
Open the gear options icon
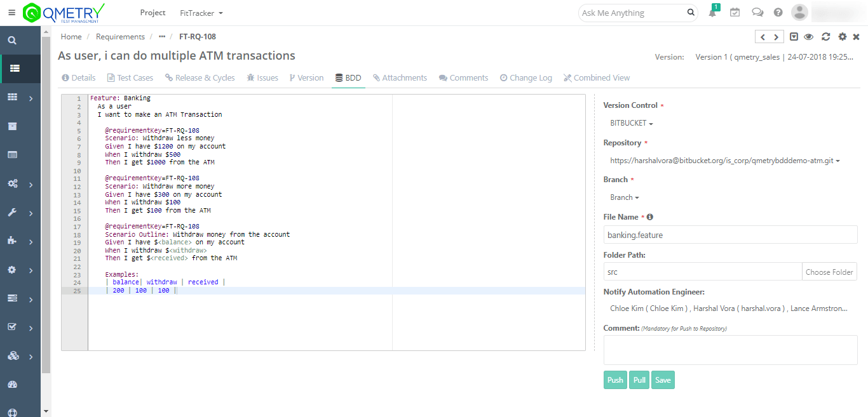[x=843, y=37]
